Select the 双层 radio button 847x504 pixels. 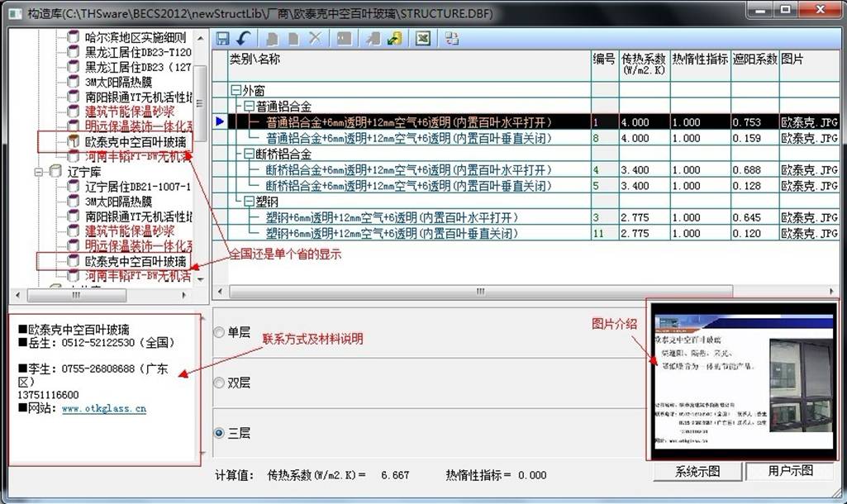[220, 383]
